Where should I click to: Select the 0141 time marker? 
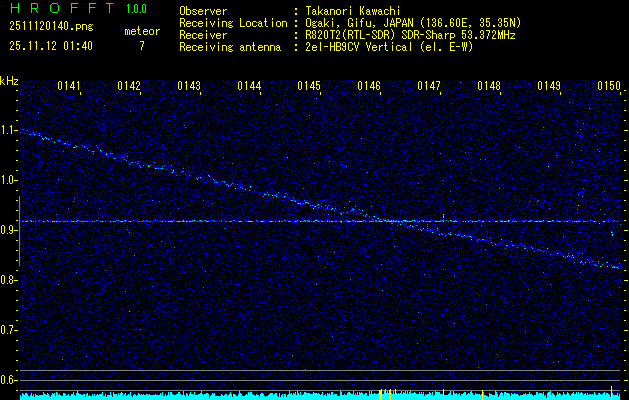[x=69, y=86]
